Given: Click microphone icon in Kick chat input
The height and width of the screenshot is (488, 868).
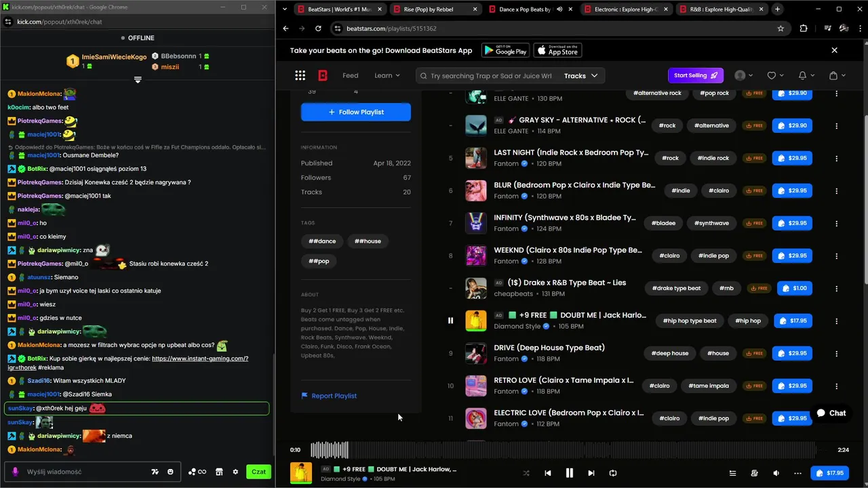Looking at the screenshot, I should [15, 472].
